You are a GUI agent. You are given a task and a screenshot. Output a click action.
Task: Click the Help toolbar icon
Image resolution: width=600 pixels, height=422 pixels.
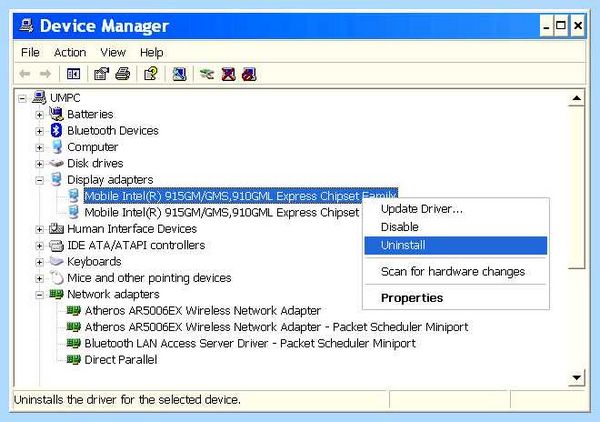[x=151, y=73]
